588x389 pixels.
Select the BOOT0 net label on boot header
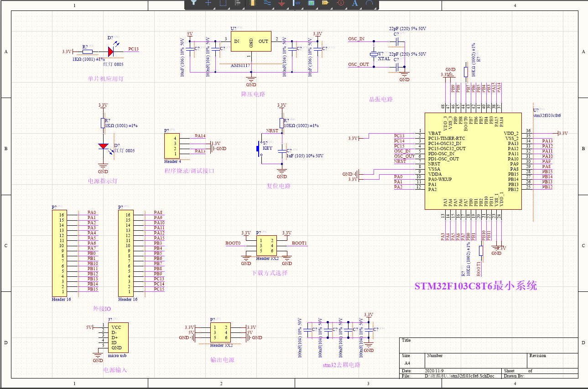[x=233, y=243]
